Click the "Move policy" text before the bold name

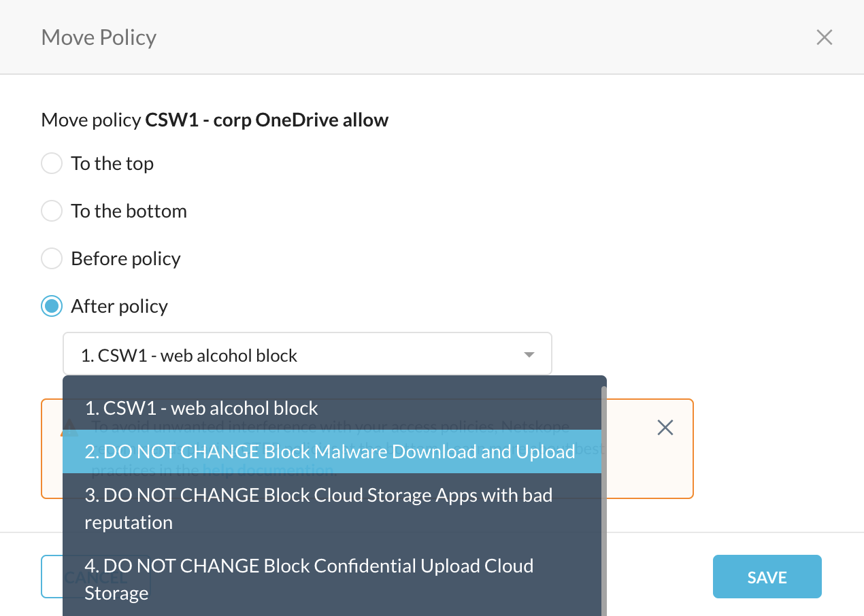click(x=91, y=120)
